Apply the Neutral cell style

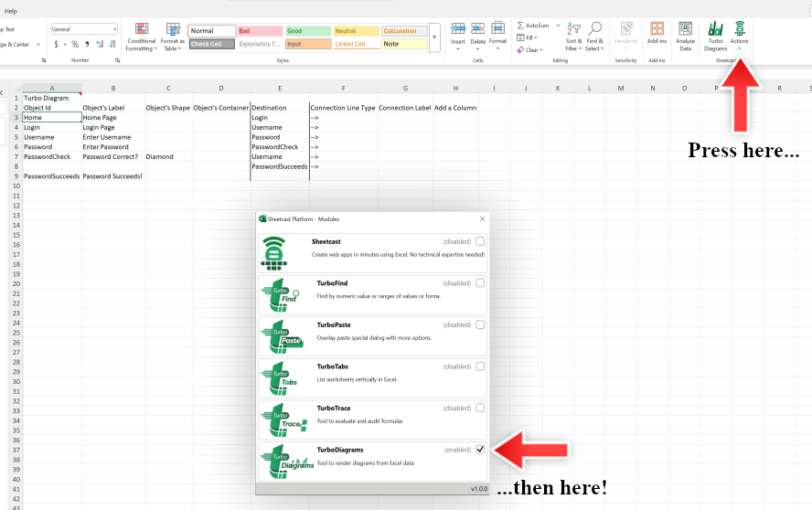[x=356, y=31]
